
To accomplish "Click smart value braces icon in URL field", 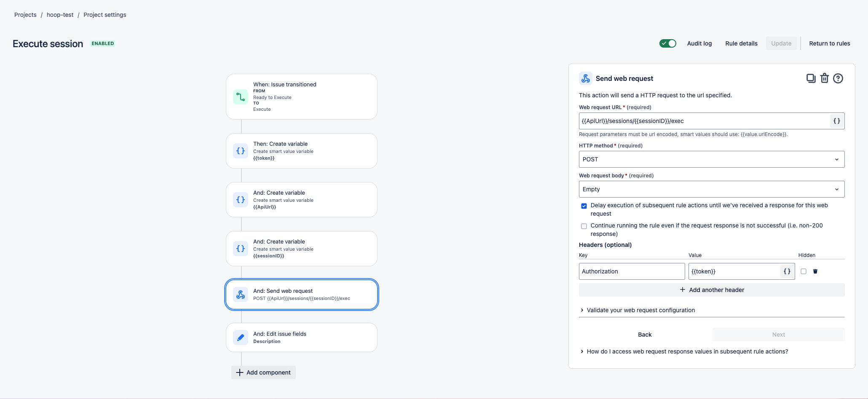I will 836,121.
